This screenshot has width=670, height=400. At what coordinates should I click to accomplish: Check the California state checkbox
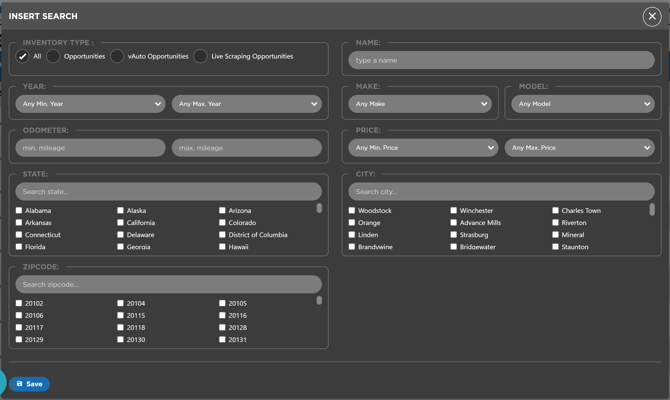120,222
